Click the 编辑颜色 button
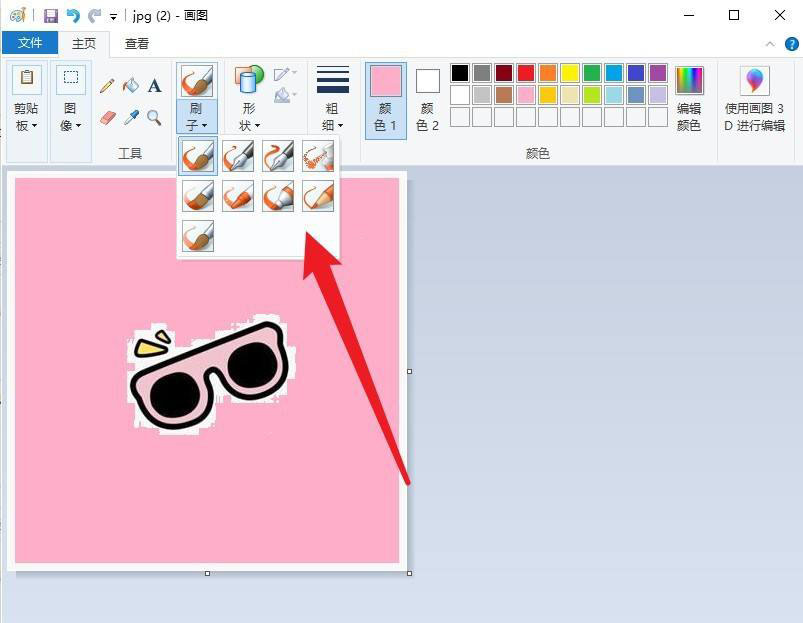 click(x=689, y=100)
